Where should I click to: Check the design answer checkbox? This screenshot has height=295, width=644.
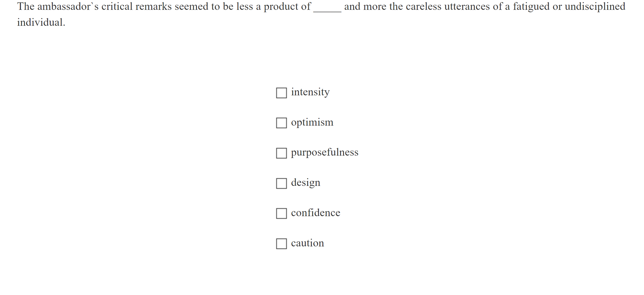[281, 183]
